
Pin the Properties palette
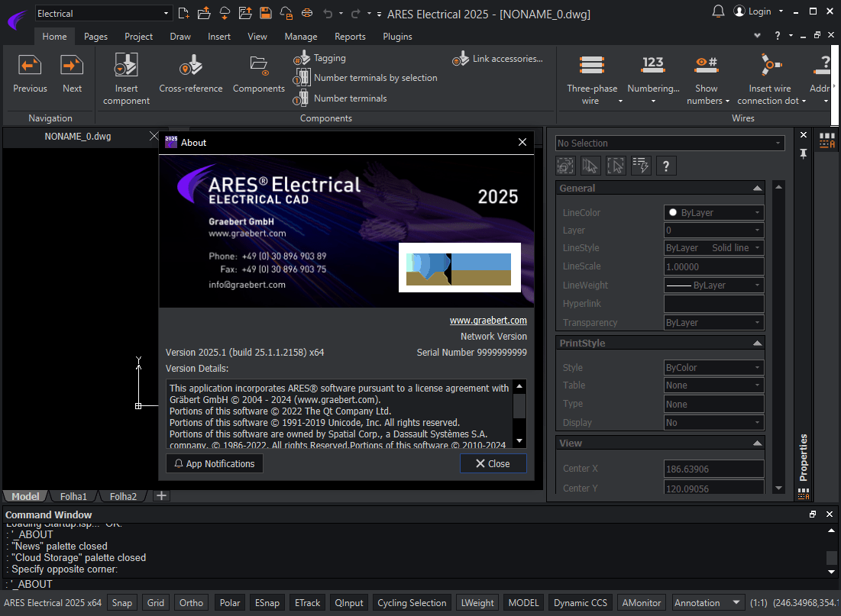803,154
